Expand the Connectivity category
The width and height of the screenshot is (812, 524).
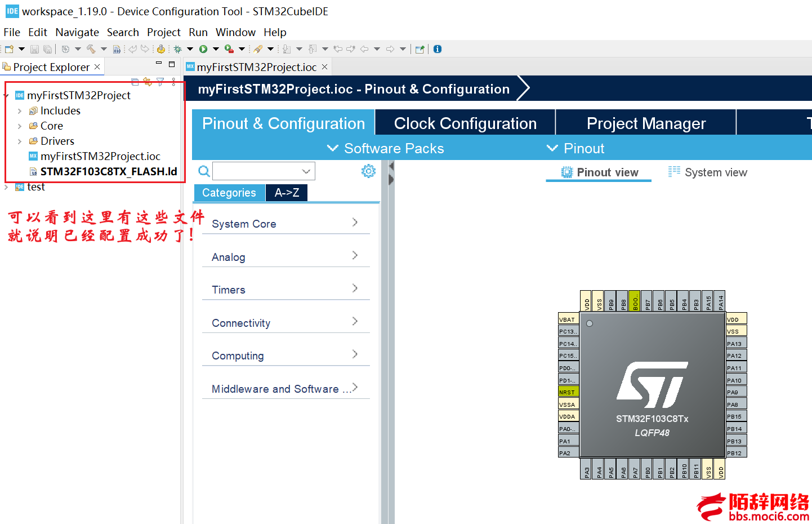pyautogui.click(x=285, y=323)
